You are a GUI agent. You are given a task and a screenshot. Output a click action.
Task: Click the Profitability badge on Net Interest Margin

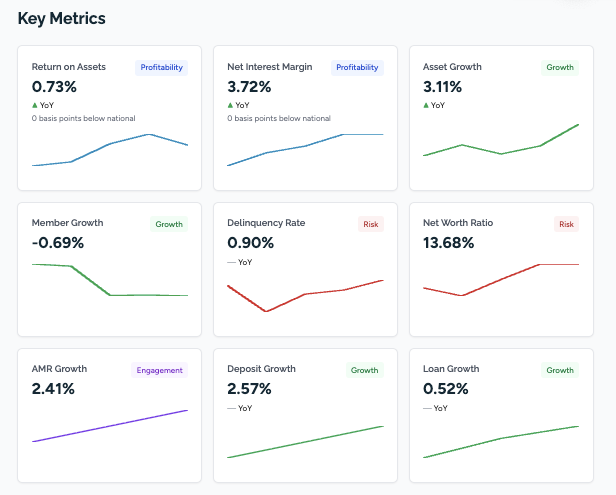357,68
